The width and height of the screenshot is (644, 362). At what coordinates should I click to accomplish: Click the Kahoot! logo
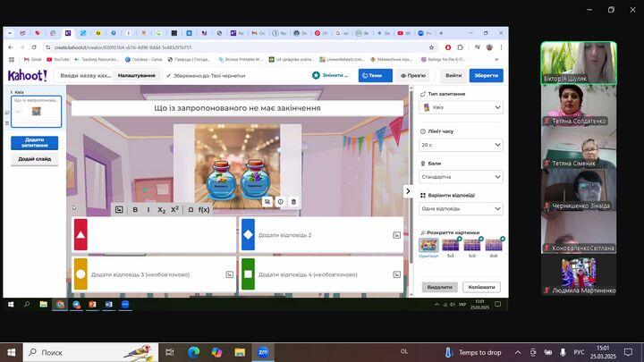pyautogui.click(x=28, y=75)
